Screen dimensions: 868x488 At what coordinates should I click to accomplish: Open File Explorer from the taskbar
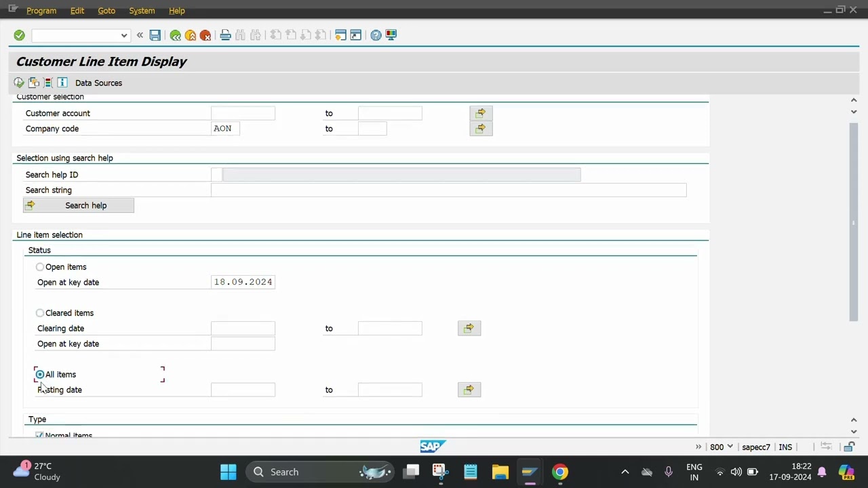[500, 472]
